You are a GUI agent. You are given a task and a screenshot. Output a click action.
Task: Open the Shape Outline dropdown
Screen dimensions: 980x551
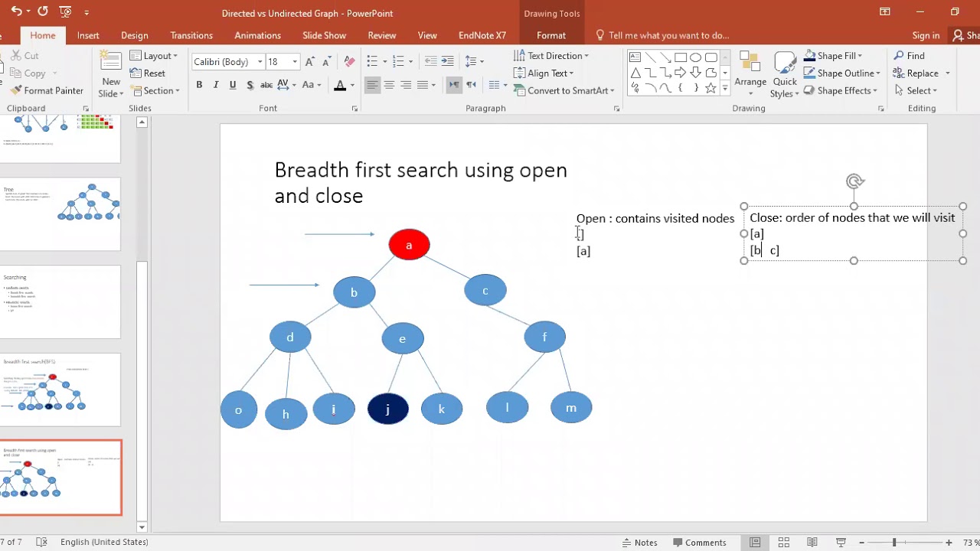coord(842,73)
